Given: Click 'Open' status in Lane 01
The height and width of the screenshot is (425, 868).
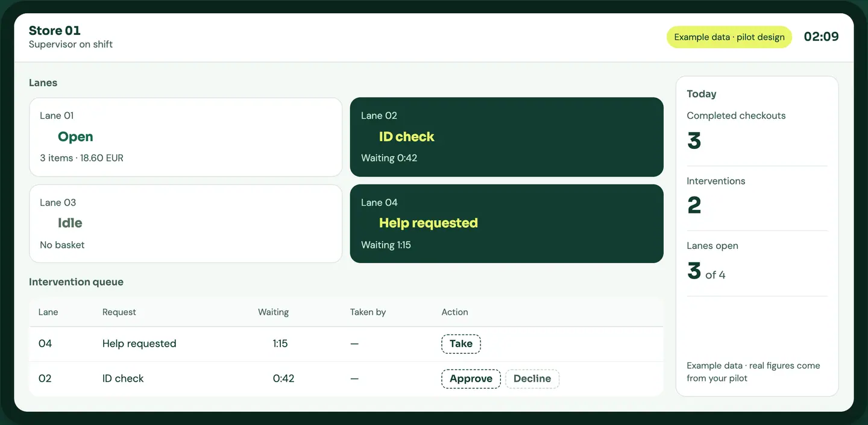Looking at the screenshot, I should [75, 137].
